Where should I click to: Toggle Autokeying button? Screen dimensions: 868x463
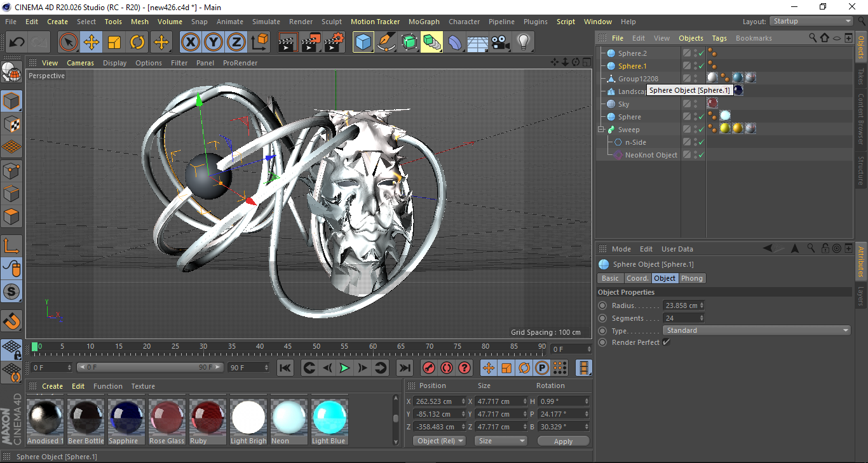coord(447,368)
